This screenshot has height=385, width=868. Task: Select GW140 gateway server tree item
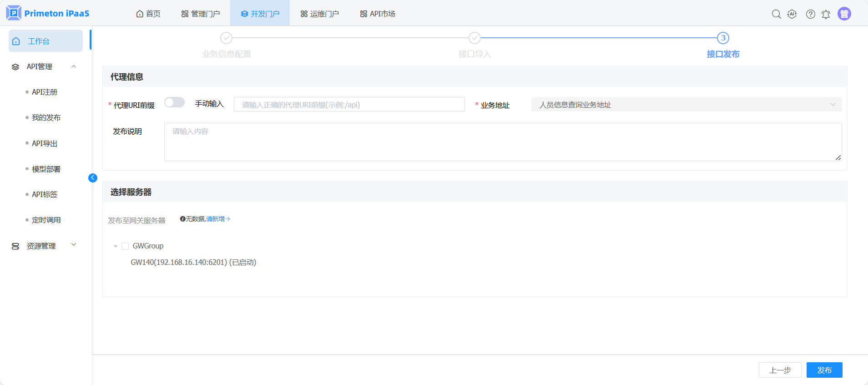(193, 263)
